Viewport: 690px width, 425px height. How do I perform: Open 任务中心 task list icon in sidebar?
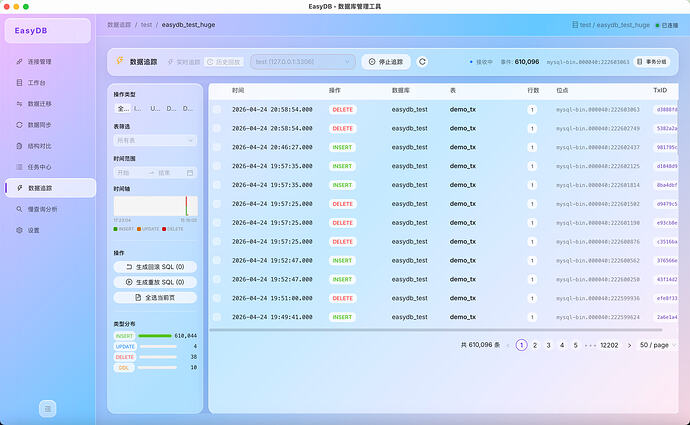coord(19,167)
